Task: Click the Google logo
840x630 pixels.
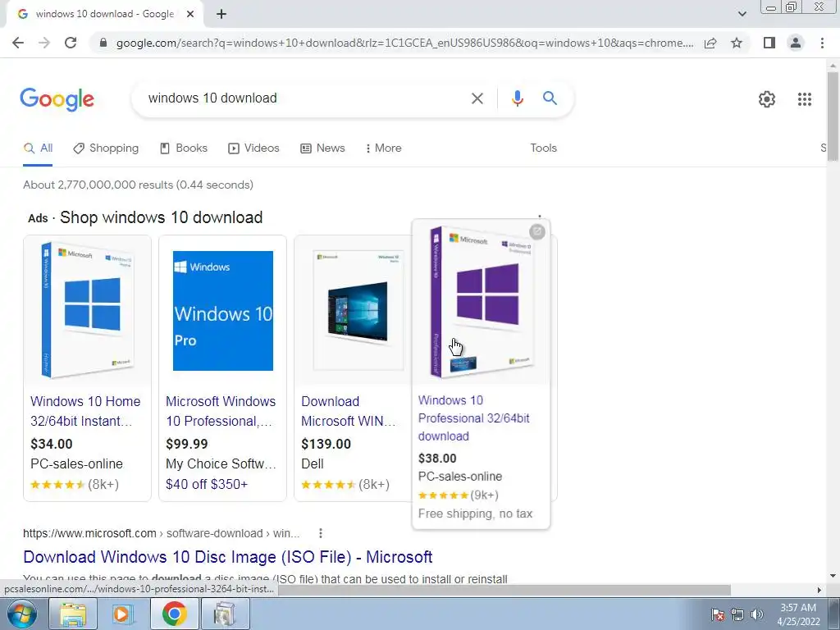Action: coord(57,99)
